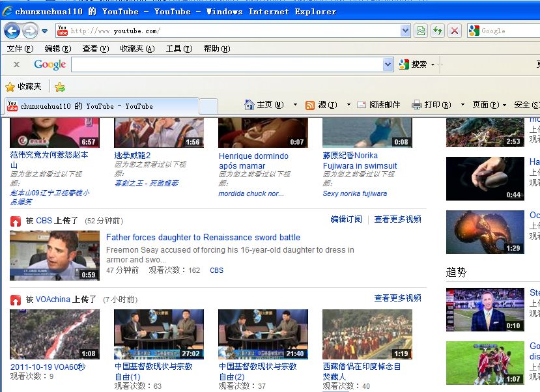This screenshot has width=540, height=392.
Task: Click the 主页 home icon
Action: tap(249, 105)
